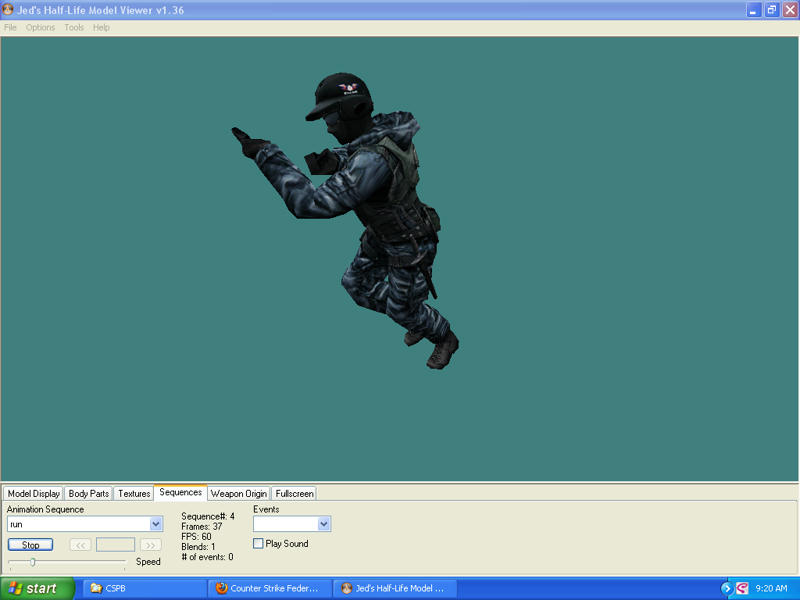Screen dimensions: 800x600
Task: Click the next frame >> button
Action: 151,545
